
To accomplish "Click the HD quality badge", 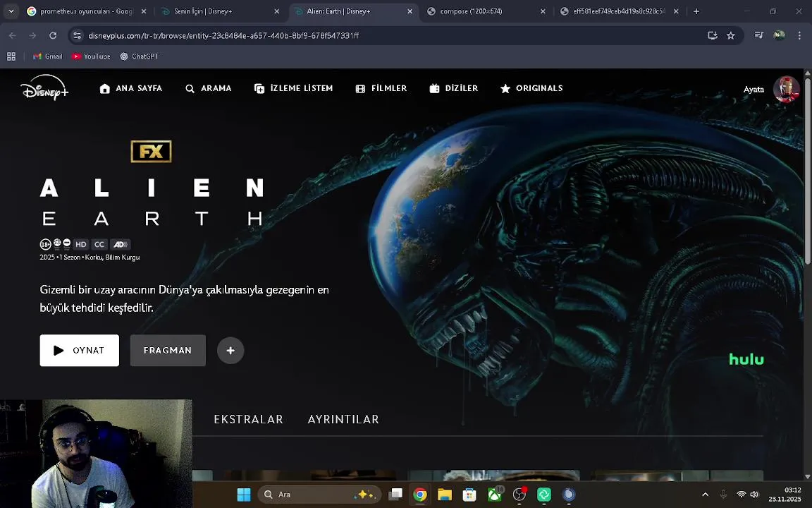I will click(81, 244).
